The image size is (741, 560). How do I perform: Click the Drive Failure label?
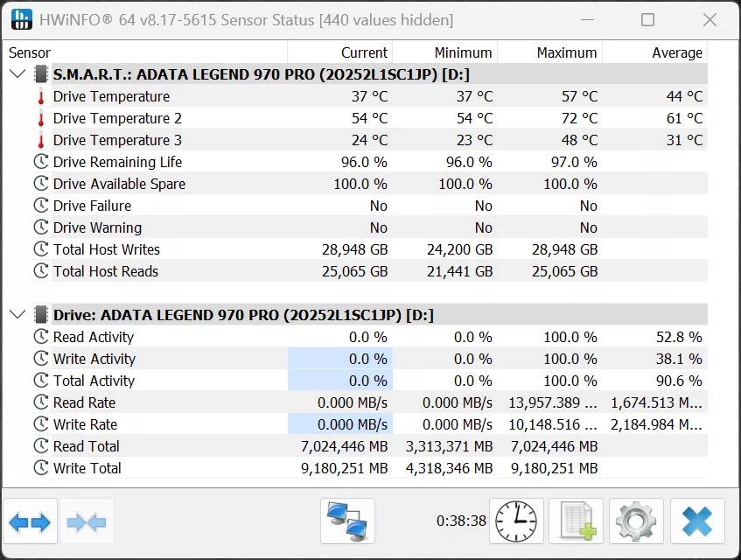pos(92,206)
